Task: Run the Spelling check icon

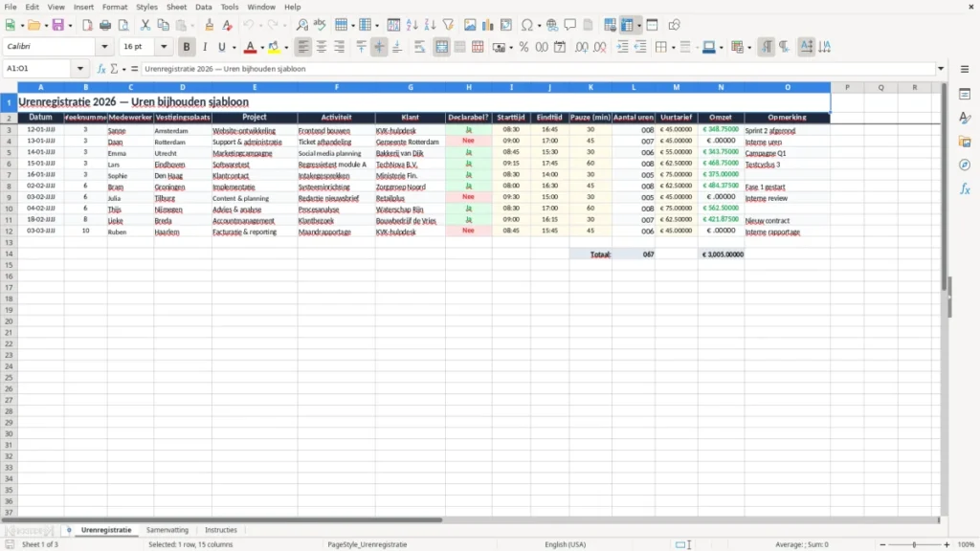Action: [x=320, y=25]
